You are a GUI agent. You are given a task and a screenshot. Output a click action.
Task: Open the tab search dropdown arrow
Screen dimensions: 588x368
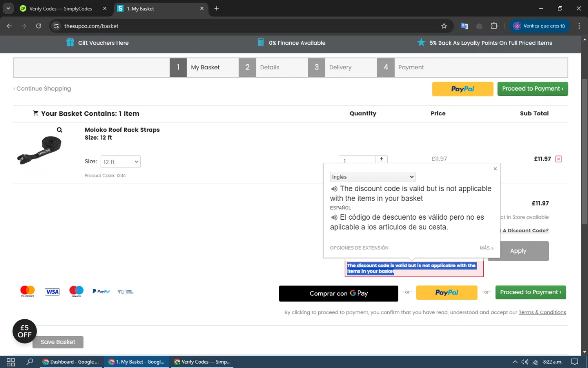pos(8,8)
